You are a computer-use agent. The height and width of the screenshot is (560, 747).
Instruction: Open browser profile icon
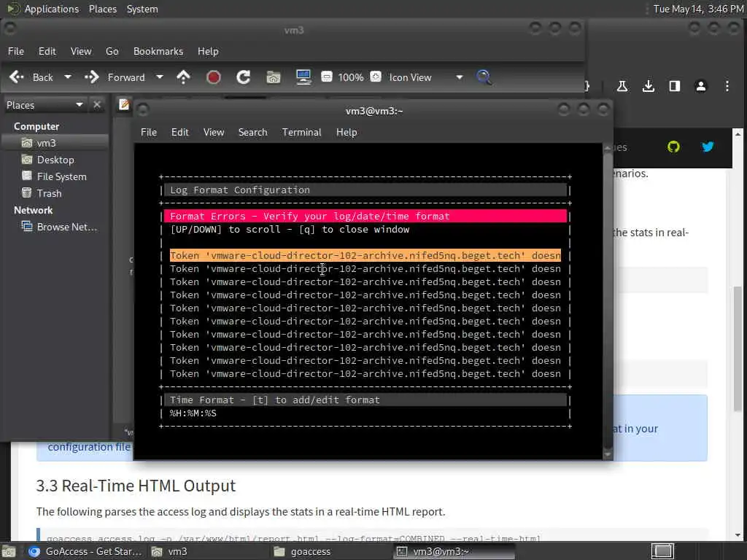700,86
